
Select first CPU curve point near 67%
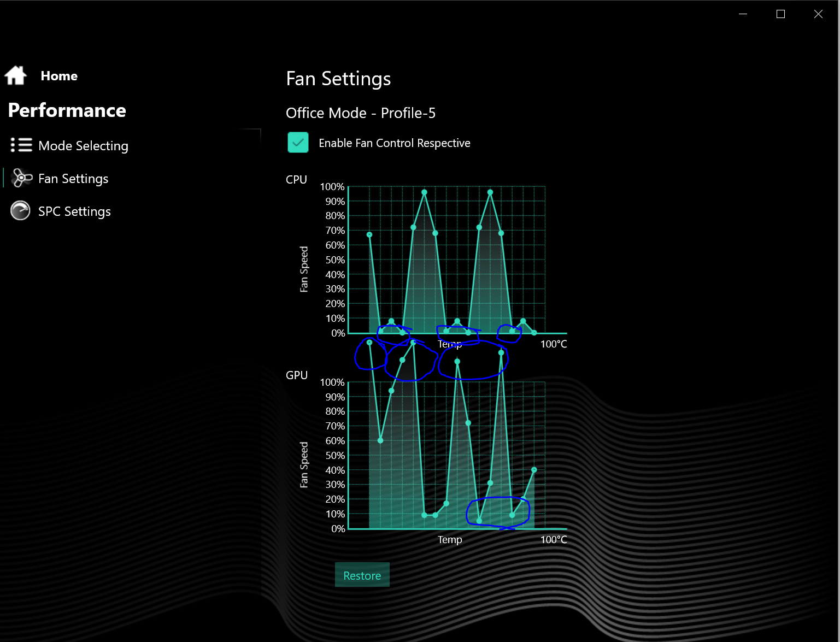369,235
